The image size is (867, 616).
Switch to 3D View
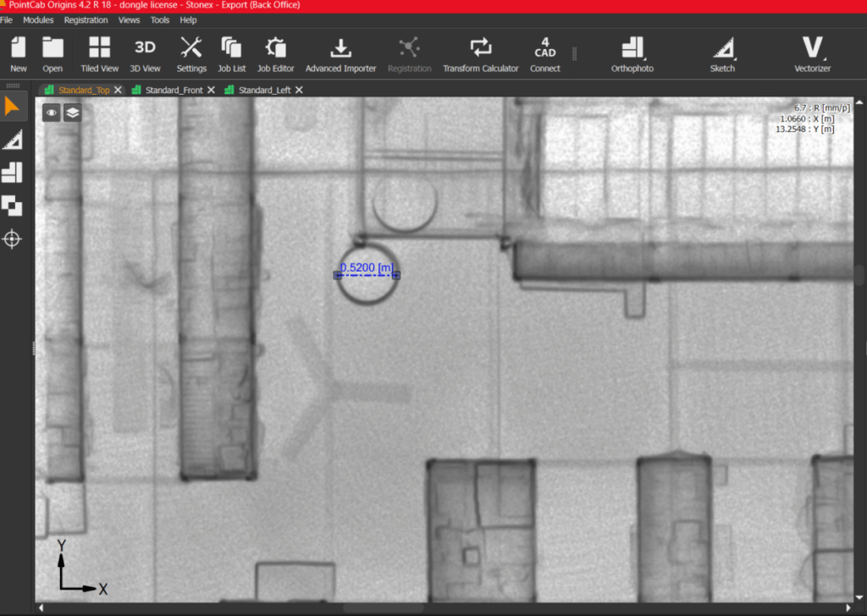[x=145, y=54]
